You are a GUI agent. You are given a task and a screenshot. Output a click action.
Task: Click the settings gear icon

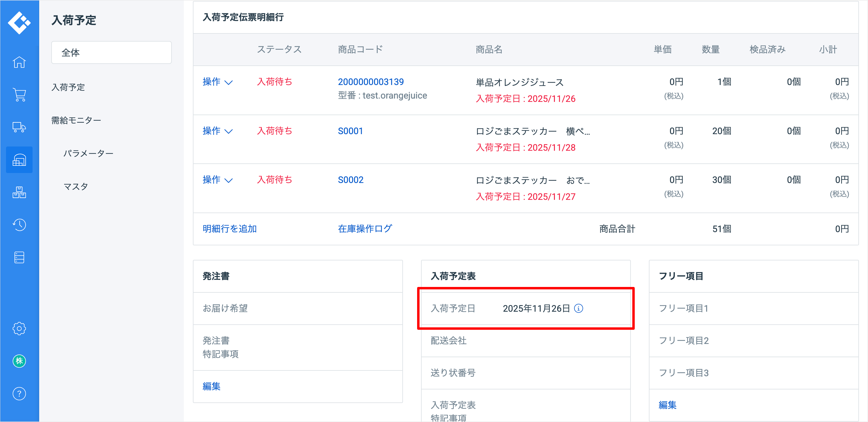19,328
